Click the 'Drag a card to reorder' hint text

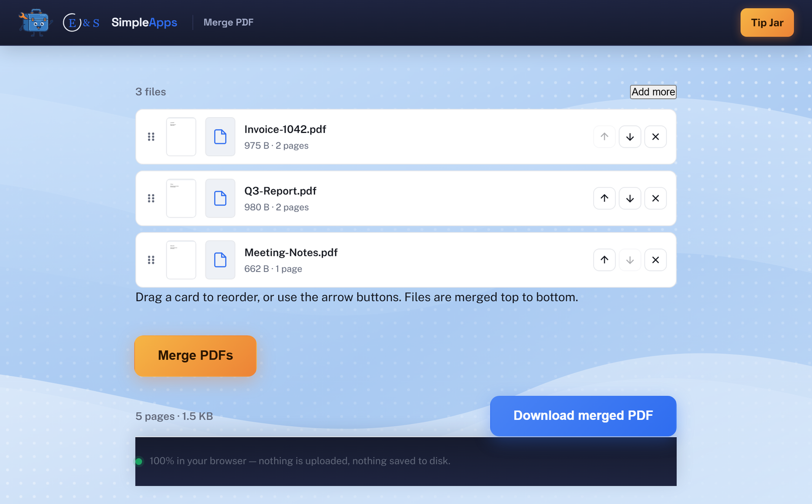pos(357,297)
